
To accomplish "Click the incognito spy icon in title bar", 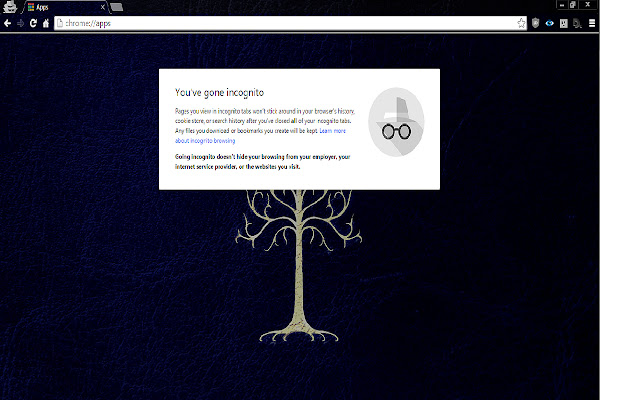I will pyautogui.click(x=10, y=7).
